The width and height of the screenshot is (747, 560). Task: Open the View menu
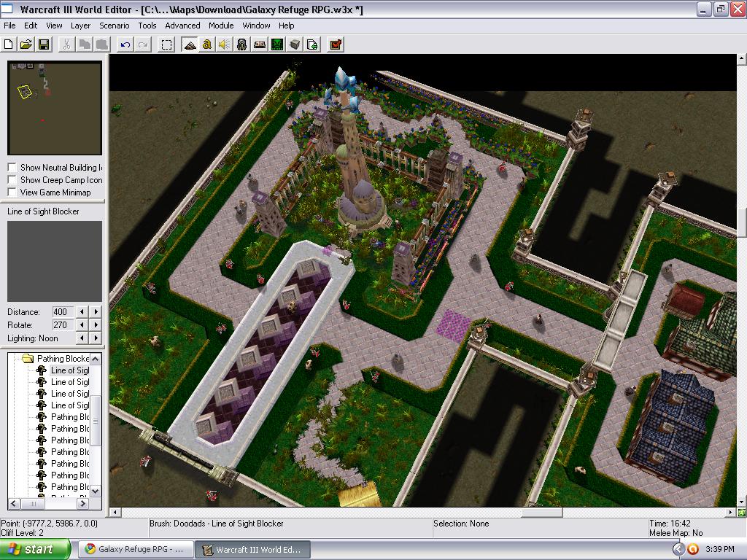click(54, 26)
